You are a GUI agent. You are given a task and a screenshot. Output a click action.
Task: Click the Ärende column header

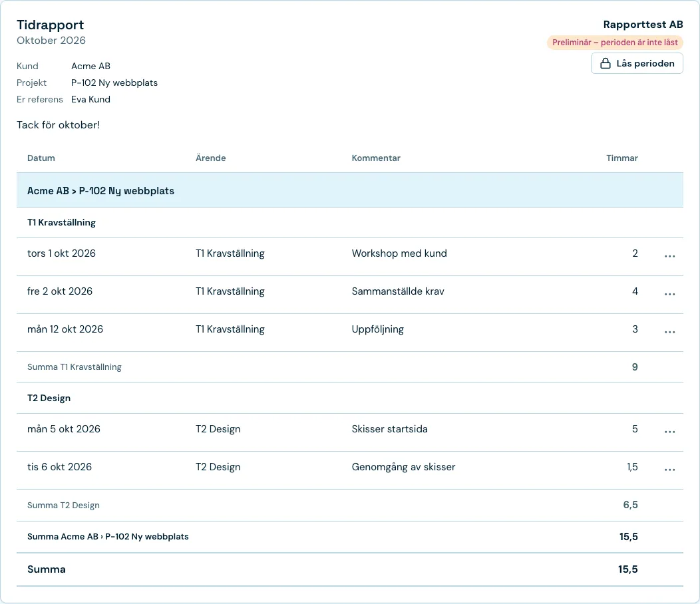[x=211, y=158]
